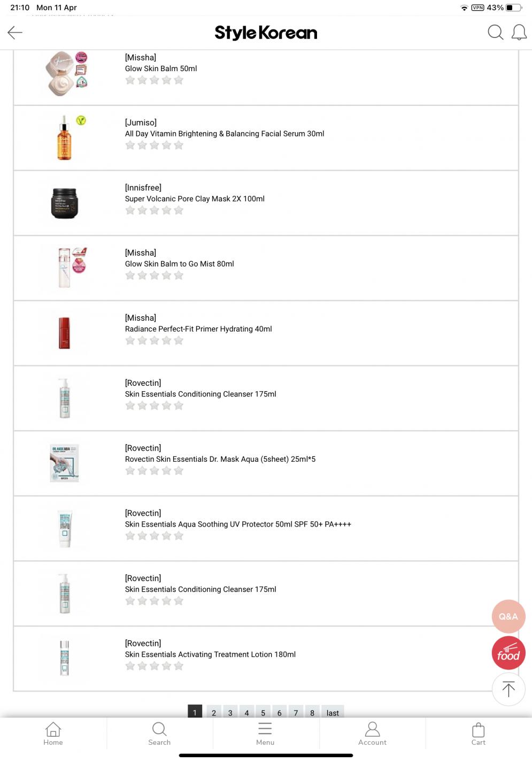Tap Missha Radiance Perfect-Fit Primer thumbnail
Viewport: 532px width, 762px height.
click(x=65, y=333)
